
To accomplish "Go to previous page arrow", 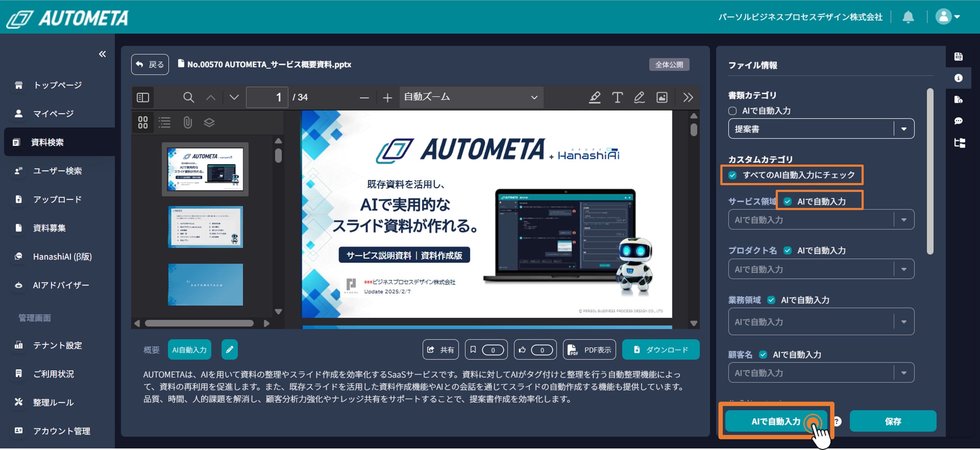I will click(211, 98).
